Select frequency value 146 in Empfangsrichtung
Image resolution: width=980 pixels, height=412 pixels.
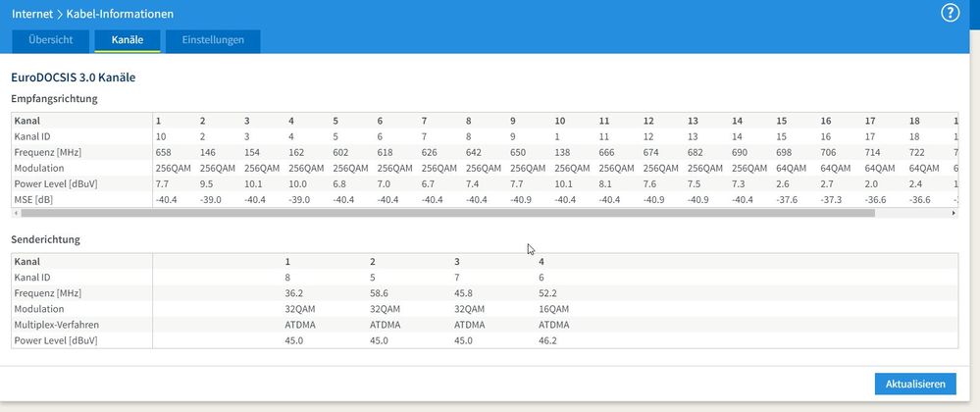coord(207,152)
